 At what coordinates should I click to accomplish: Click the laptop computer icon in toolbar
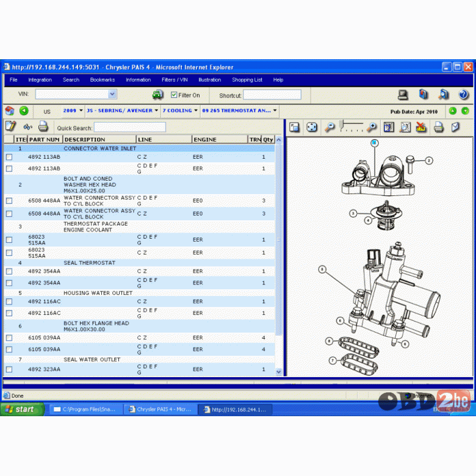coord(403,95)
